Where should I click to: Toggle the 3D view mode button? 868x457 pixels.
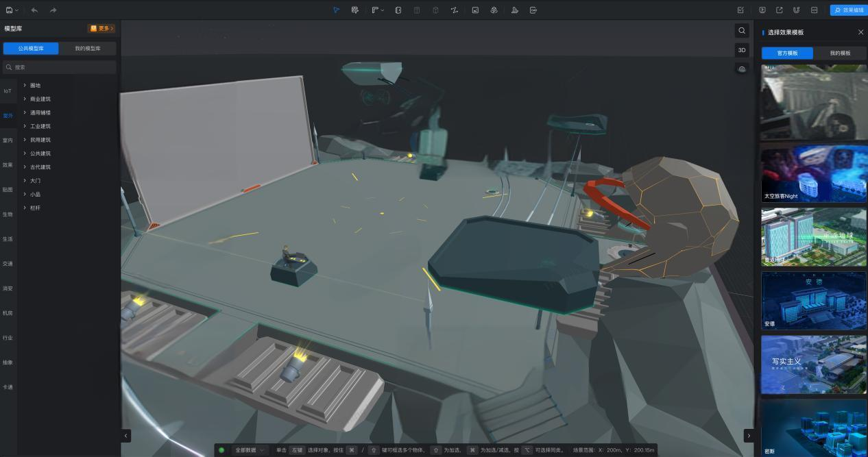pyautogui.click(x=741, y=50)
